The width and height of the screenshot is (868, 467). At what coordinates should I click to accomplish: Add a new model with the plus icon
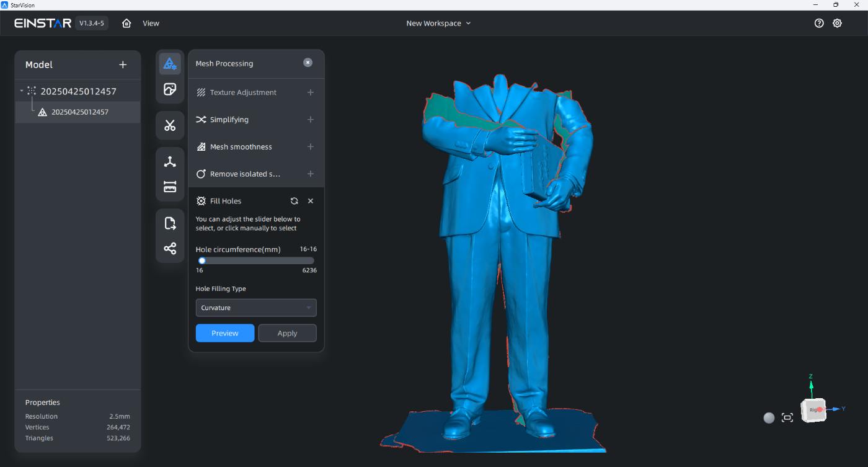coord(123,64)
